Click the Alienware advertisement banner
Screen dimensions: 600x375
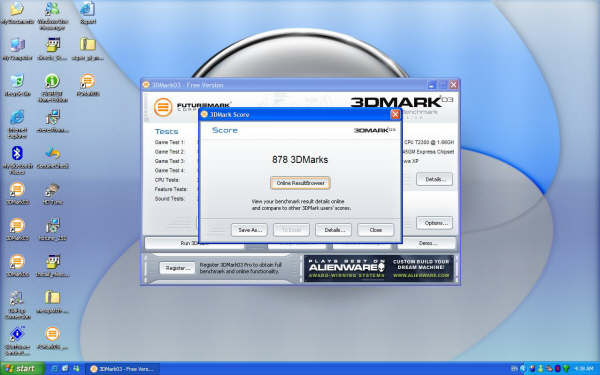(x=379, y=269)
